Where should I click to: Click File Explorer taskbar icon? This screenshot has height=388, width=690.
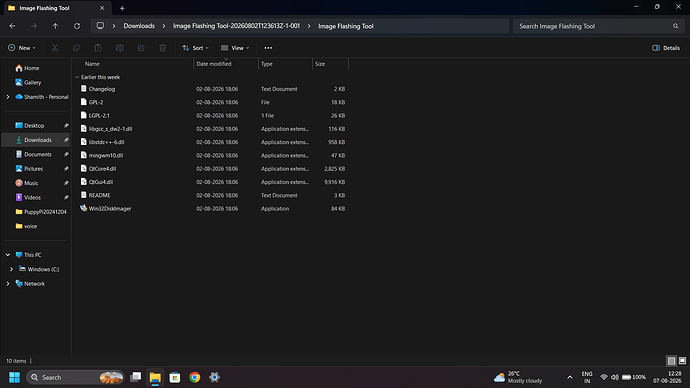tap(155, 377)
